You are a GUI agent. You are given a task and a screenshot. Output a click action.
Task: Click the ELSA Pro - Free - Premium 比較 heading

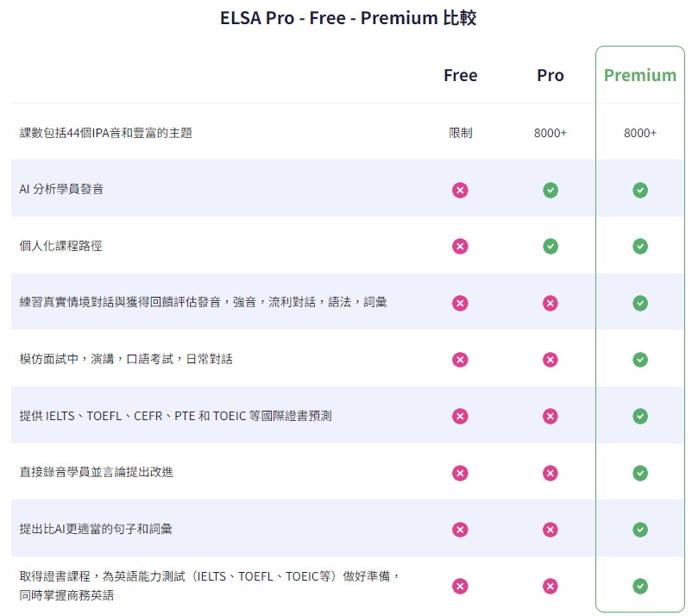click(x=348, y=18)
